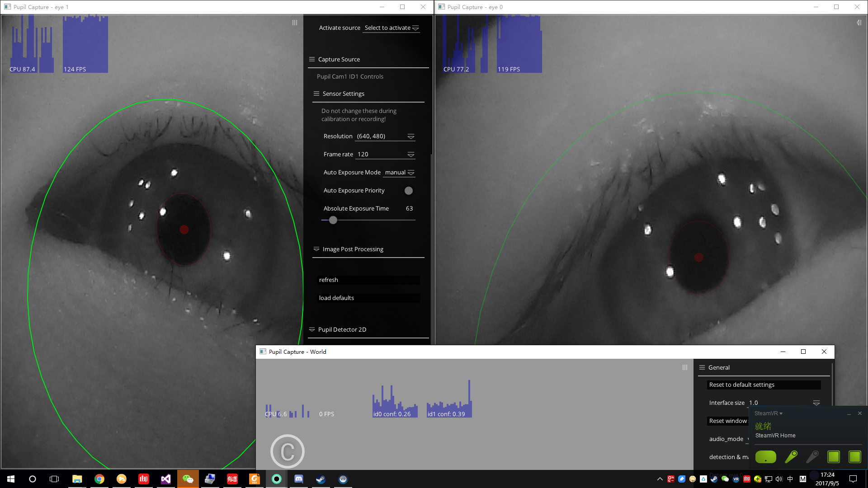This screenshot has width=868, height=488.
Task: Open the Youdao red taskbar icon
Action: click(x=232, y=479)
